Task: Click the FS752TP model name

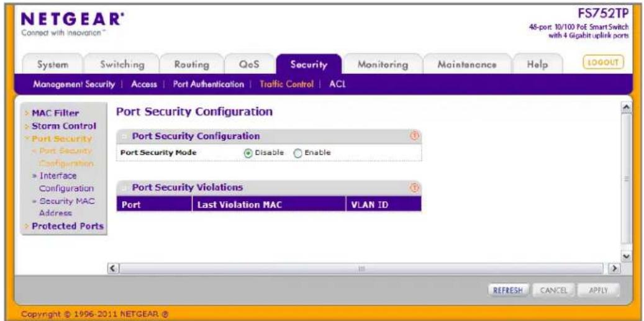Action: 602,13
